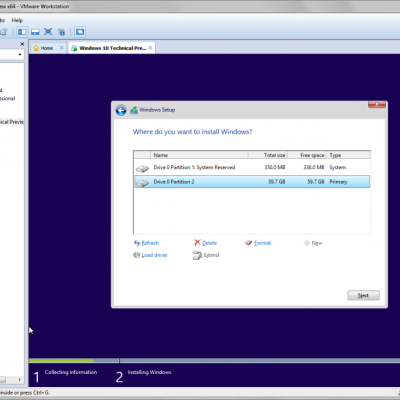Screen dimensions: 400x400
Task: Click the Extend link
Action: [211, 255]
